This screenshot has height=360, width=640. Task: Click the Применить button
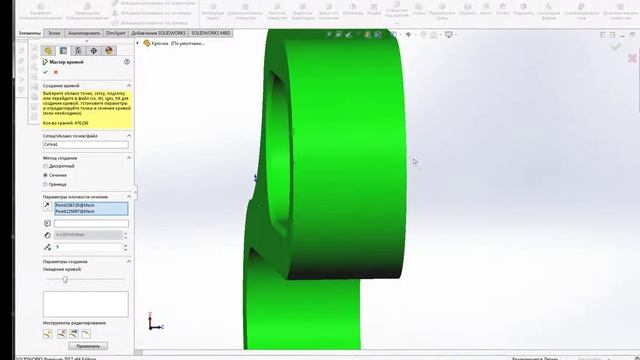pyautogui.click(x=88, y=346)
